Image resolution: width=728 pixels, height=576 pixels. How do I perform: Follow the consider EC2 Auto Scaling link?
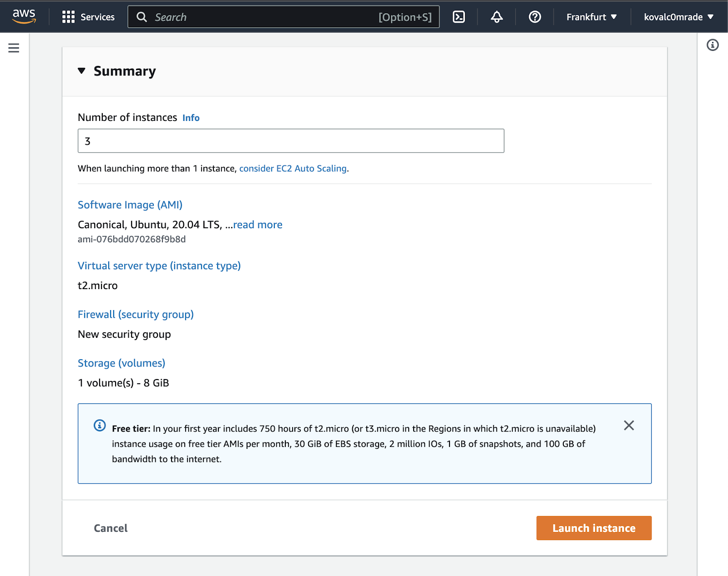pyautogui.click(x=293, y=168)
